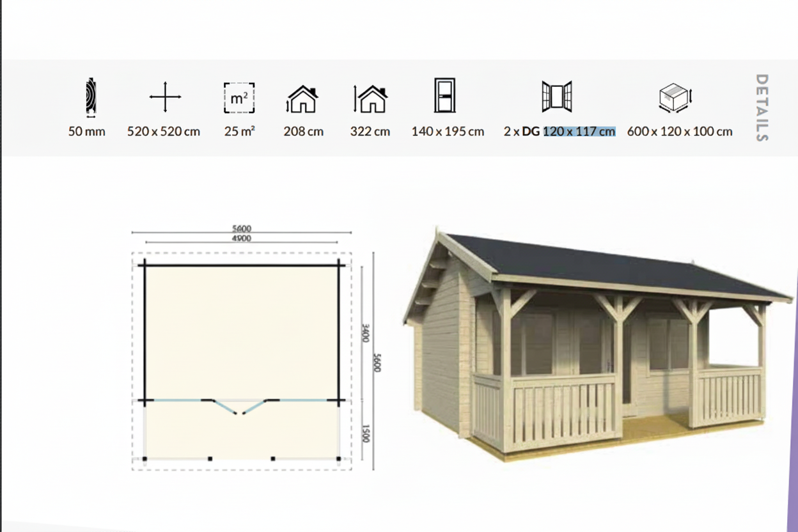Click the 520 x 520 cm dimension text
The image size is (798, 532).
(x=164, y=132)
